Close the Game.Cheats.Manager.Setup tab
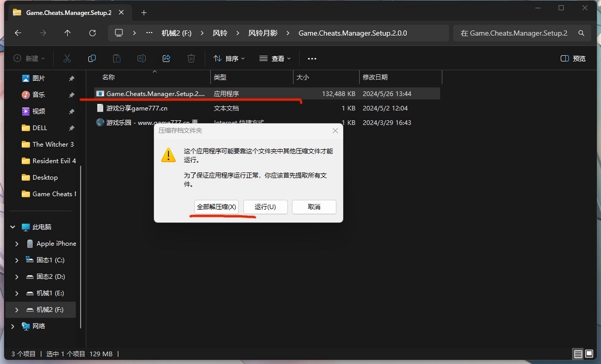601x364 pixels. pyautogui.click(x=121, y=12)
